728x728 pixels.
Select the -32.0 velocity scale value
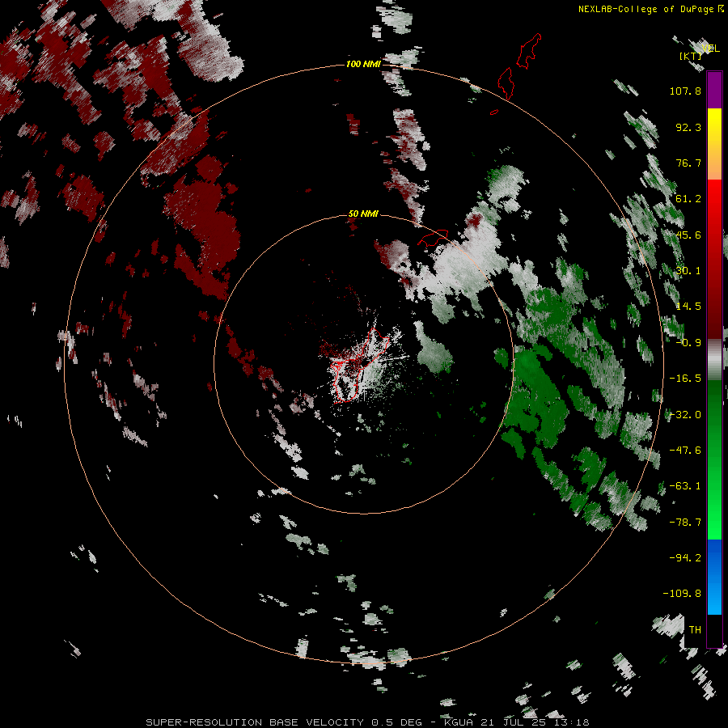[685, 414]
